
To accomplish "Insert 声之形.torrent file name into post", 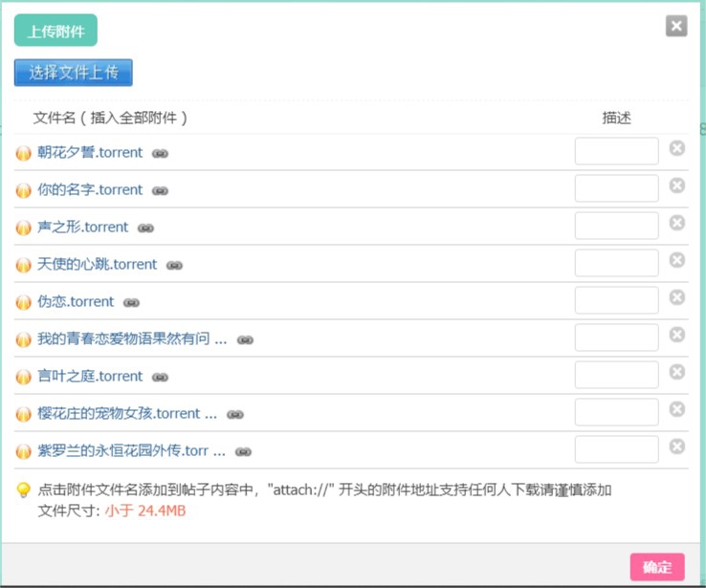I will point(82,228).
